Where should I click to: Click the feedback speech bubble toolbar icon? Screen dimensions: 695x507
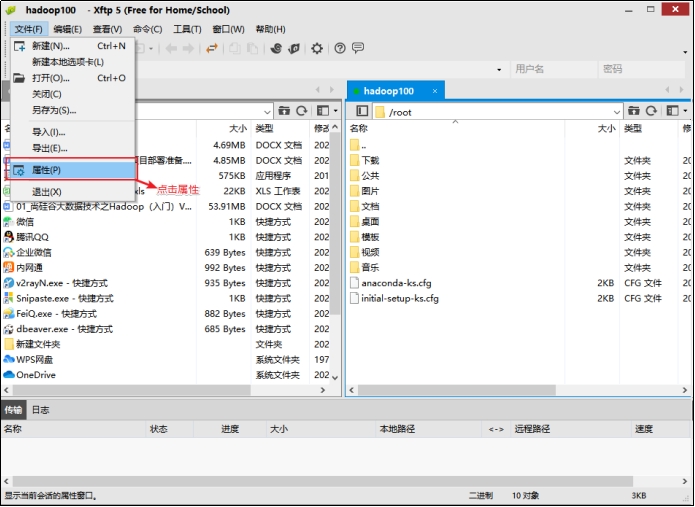(x=358, y=48)
